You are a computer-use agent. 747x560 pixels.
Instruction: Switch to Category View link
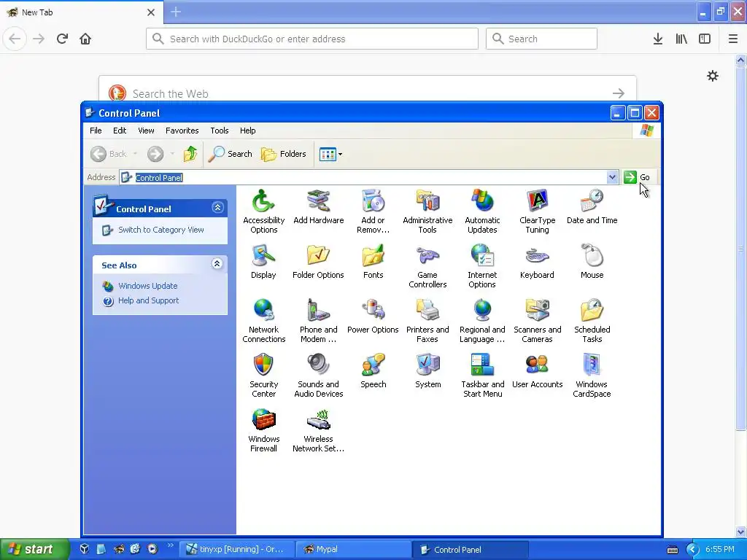click(161, 230)
